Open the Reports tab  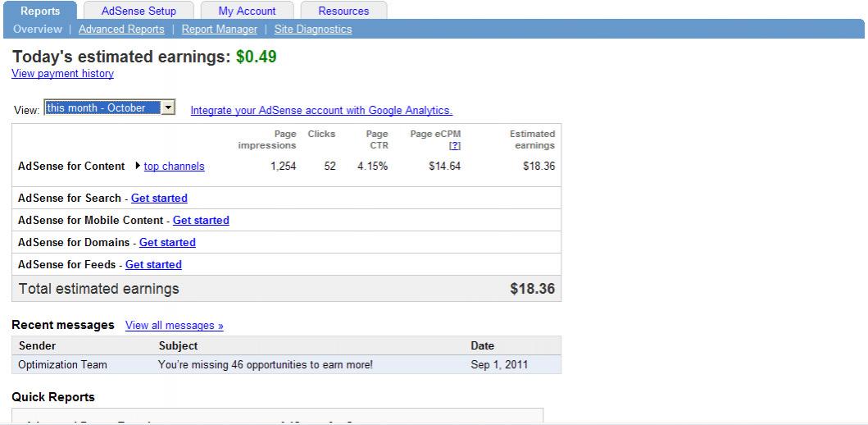click(x=40, y=11)
